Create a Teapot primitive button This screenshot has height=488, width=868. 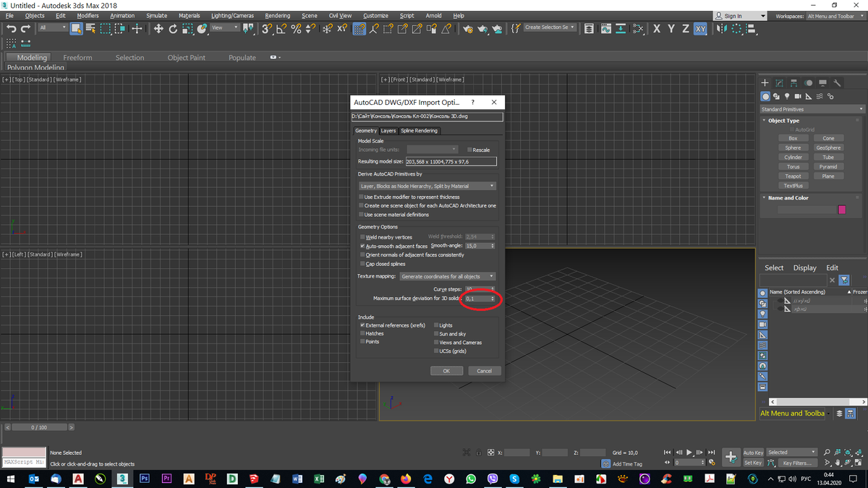[793, 176]
